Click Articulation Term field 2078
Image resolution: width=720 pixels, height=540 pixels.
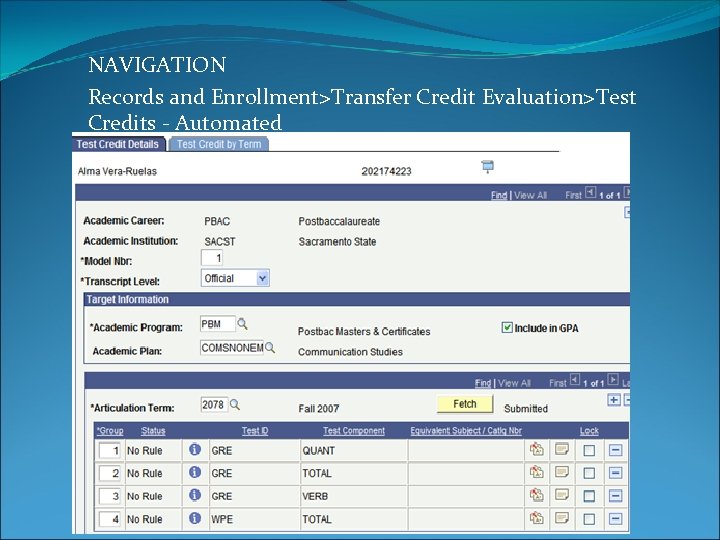tap(214, 405)
